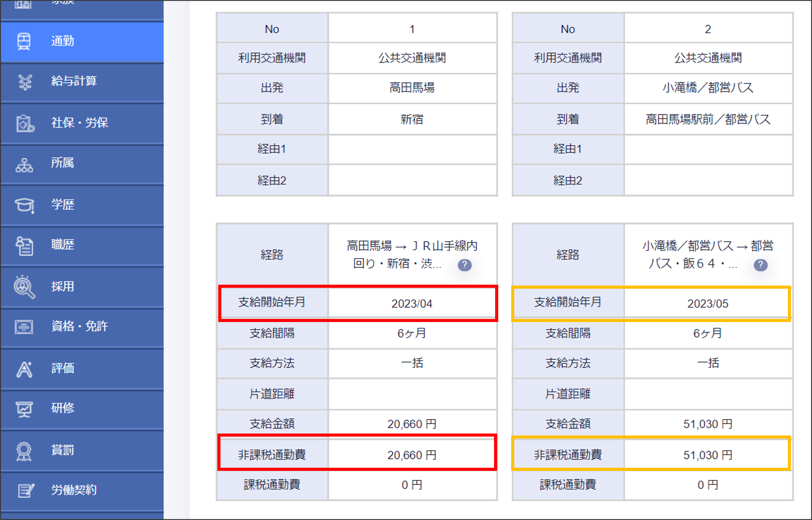Viewport: 812px width, 520px height.
Task: Click the graduation cap icon for 学歴
Action: coord(24,205)
